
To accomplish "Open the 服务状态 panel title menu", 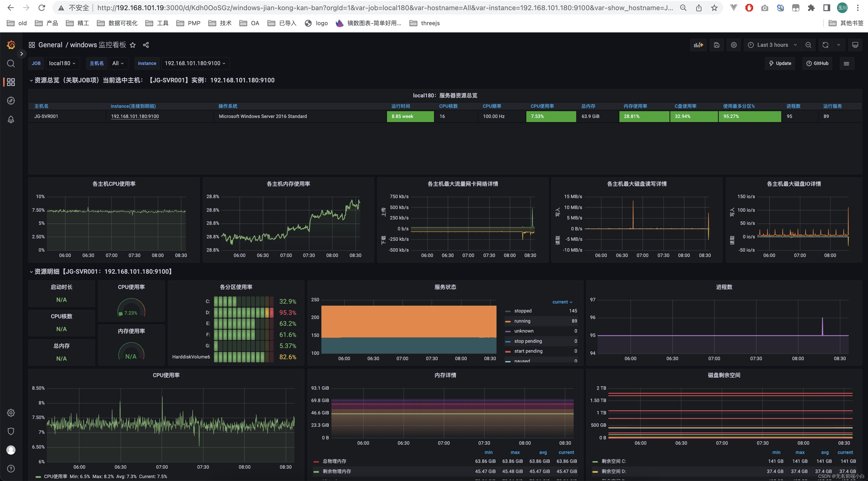I will click(445, 287).
